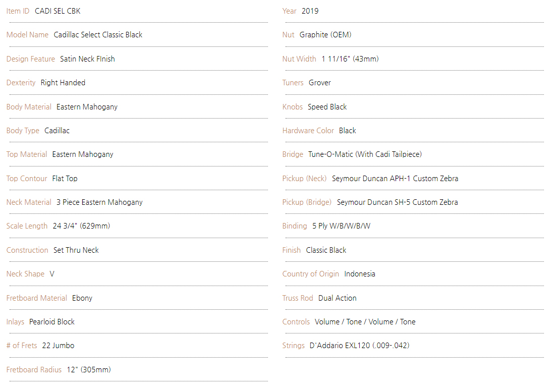Image resolution: width=558 pixels, height=392 pixels.
Task: Select the 22 Jumbo frets value
Action: pyautogui.click(x=58, y=346)
